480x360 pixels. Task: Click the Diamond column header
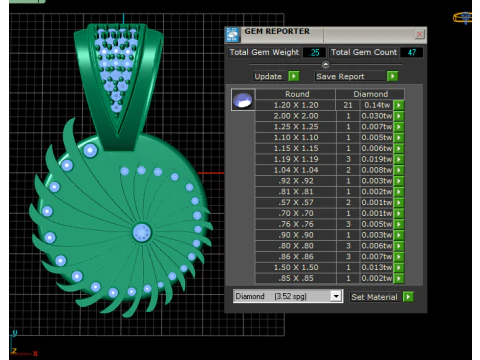[x=370, y=94]
